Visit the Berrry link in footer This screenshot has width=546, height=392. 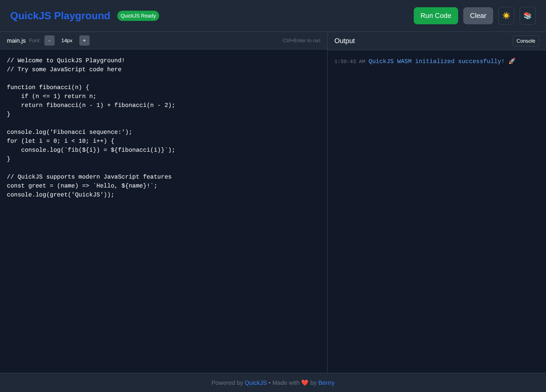[326, 383]
